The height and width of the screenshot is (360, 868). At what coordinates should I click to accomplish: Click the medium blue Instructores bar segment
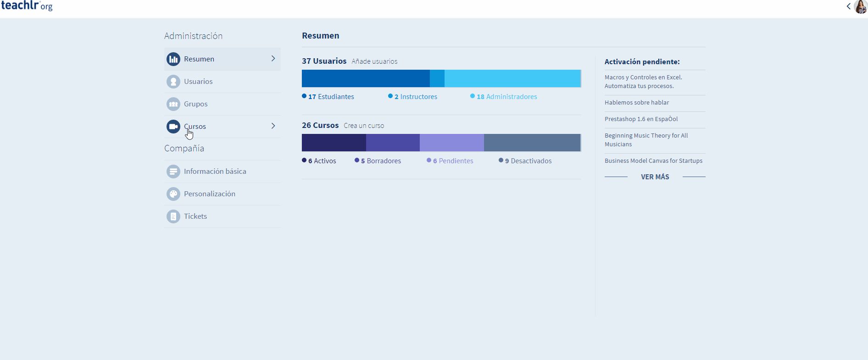[437, 78]
